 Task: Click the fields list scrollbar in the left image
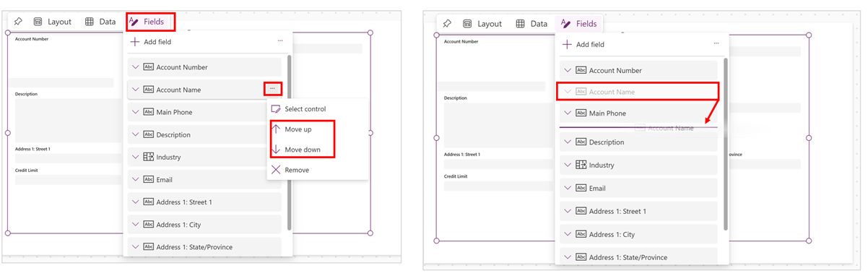click(290, 142)
